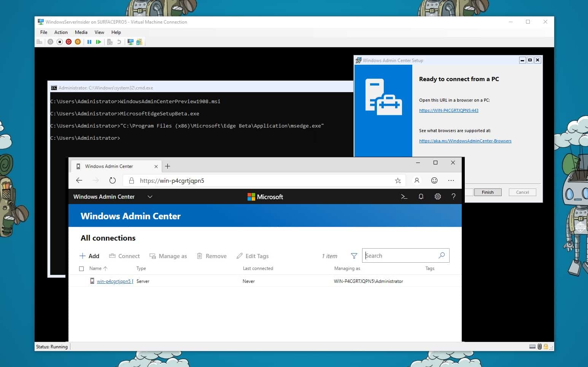Click the green Reset toolbar icon

pyautogui.click(x=99, y=42)
